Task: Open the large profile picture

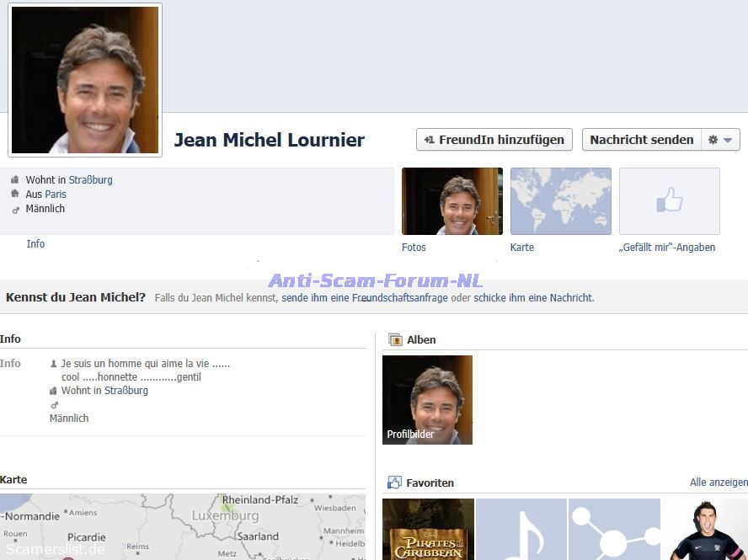Action: pos(85,80)
